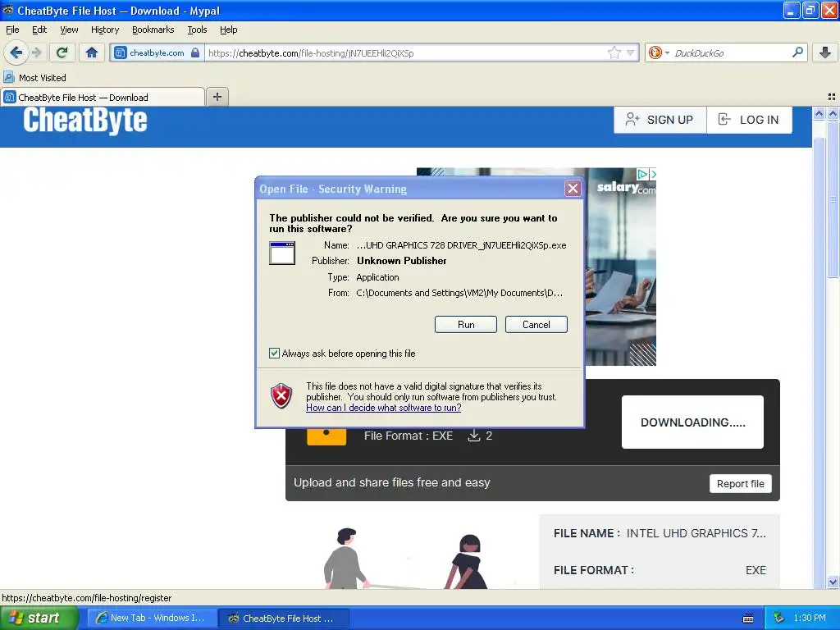Click the search magnifier icon

797,52
